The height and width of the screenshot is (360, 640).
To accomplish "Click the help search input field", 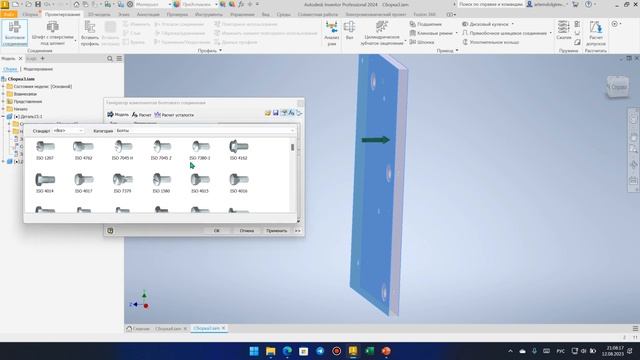I will pyautogui.click(x=490, y=4).
